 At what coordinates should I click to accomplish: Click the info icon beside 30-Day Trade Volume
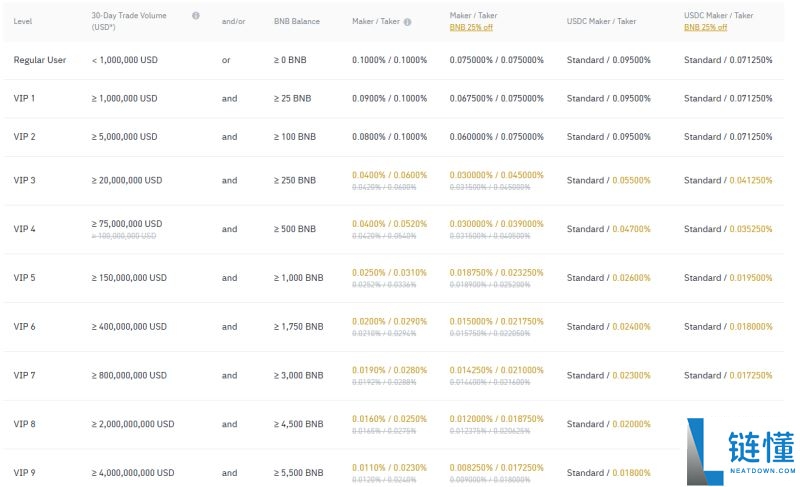[x=195, y=16]
